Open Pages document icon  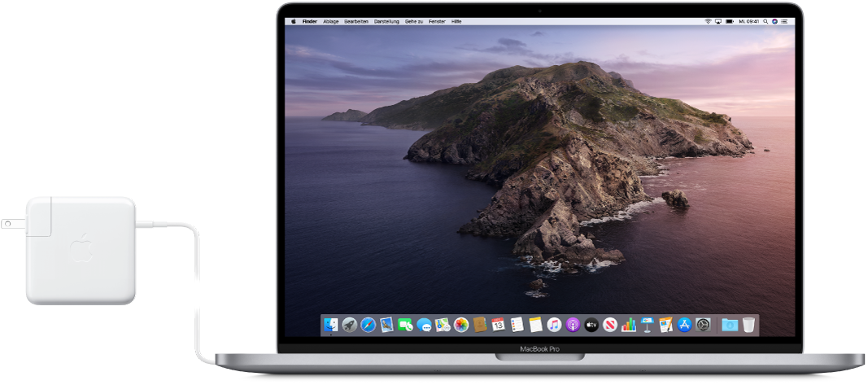(666, 325)
